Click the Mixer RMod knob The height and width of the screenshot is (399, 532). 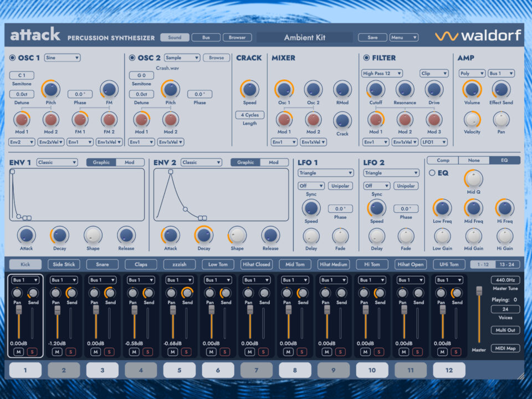click(x=342, y=89)
